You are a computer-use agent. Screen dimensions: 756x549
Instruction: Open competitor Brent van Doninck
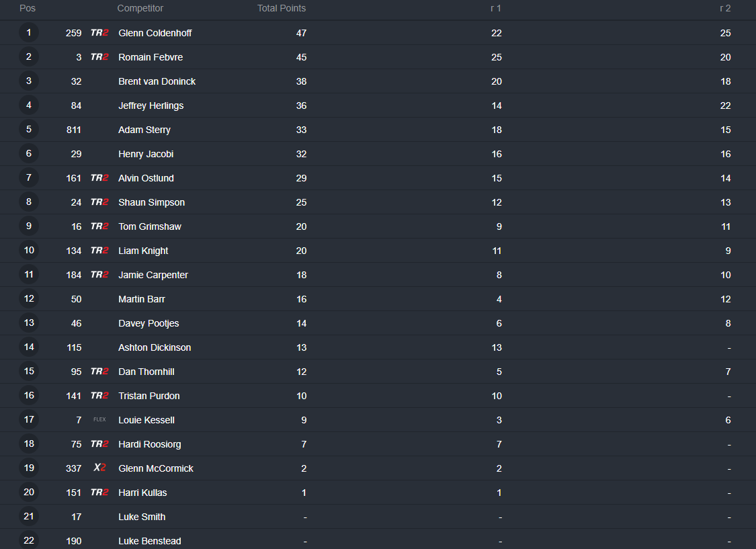157,81
